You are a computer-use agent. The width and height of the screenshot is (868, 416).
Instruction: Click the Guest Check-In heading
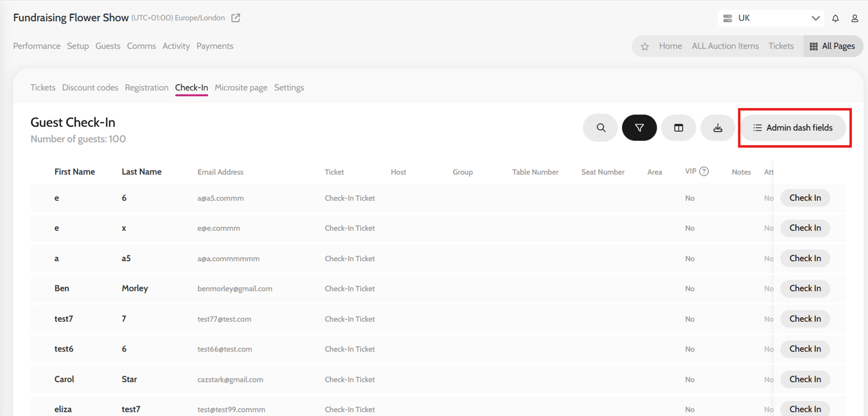click(x=73, y=122)
